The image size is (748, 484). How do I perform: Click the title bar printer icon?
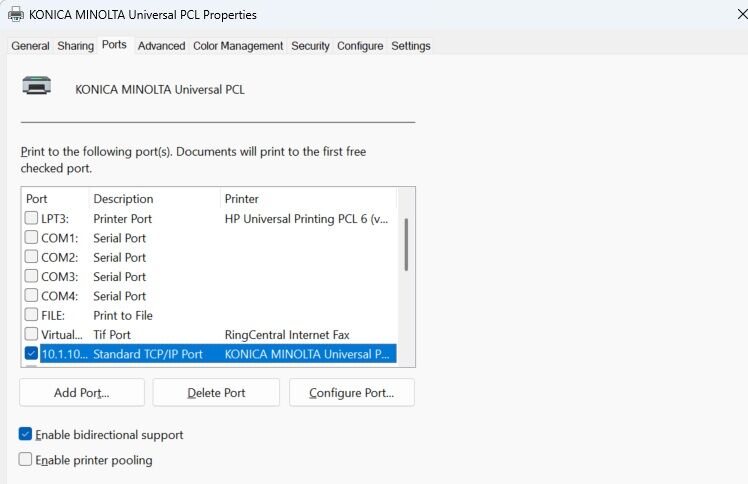(x=13, y=15)
